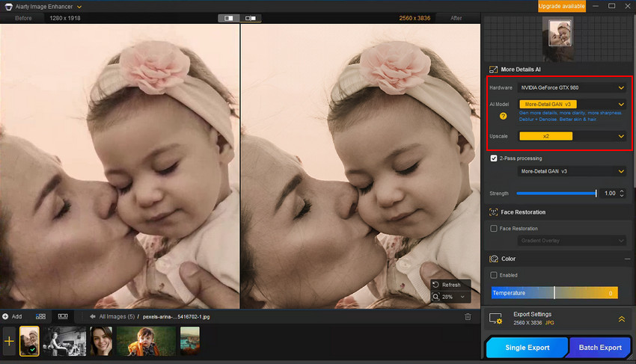Collapse the Color section with minus icon
Viewport: 636px width, 364px height.
point(628,259)
